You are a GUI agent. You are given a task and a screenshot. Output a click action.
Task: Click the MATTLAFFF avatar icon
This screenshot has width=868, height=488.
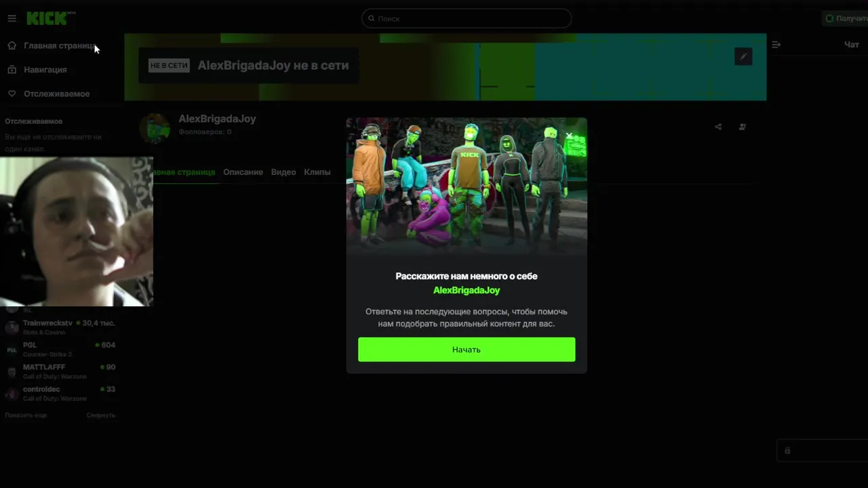pos(12,372)
